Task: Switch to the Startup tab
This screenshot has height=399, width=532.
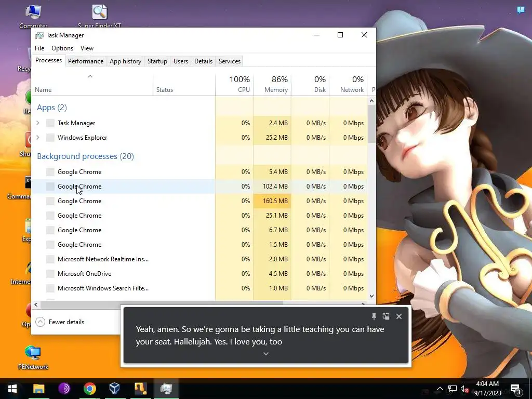Action: [157, 61]
